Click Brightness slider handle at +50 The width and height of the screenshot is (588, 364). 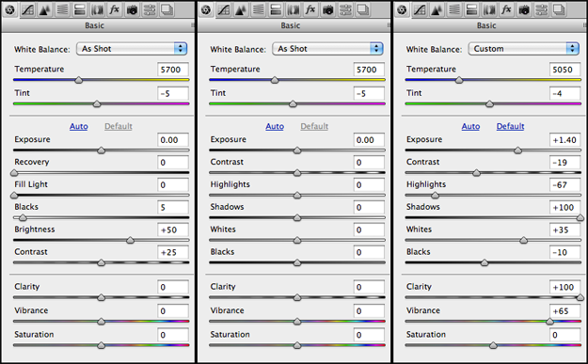(130, 240)
